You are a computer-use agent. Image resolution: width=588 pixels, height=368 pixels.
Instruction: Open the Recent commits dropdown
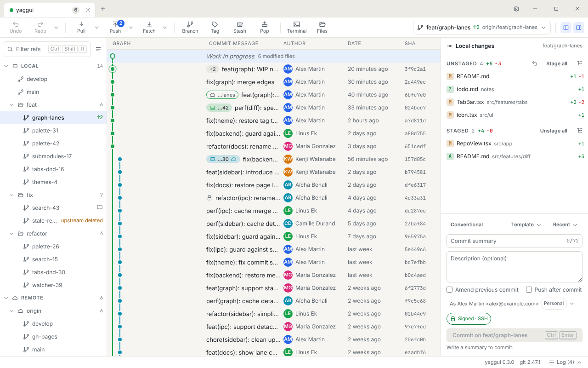[565, 224]
